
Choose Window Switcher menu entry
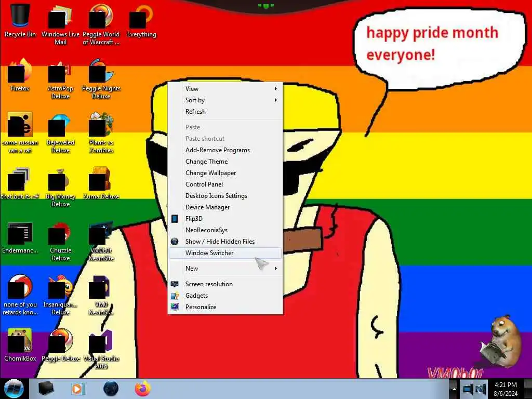(225, 253)
